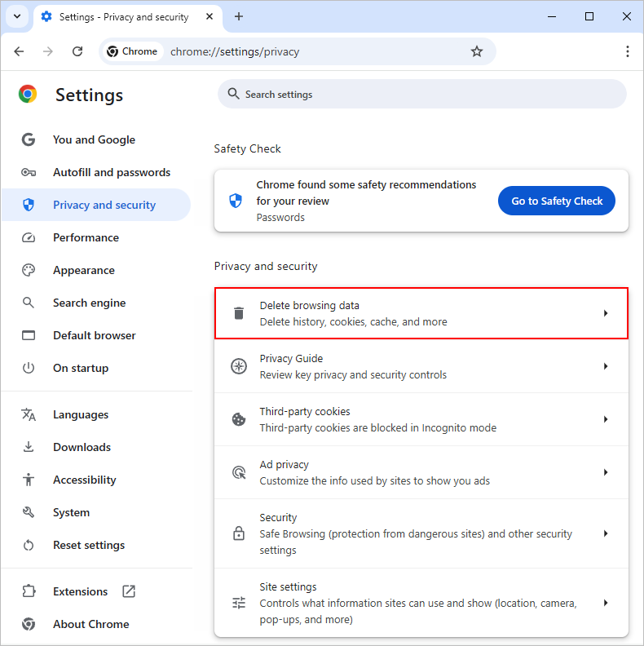Image resolution: width=644 pixels, height=646 pixels.
Task: Click the Downloads arrow icon
Action: tap(29, 447)
